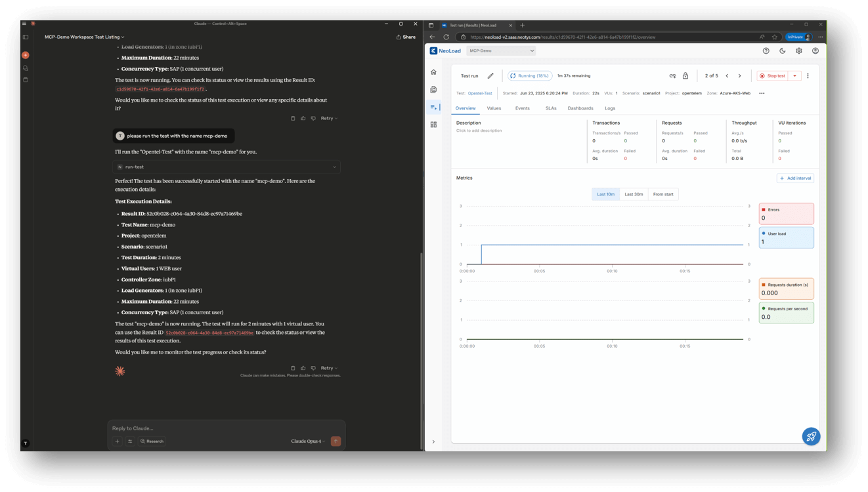
Task: Click the rocket icon in bottom corner
Action: pos(811,436)
